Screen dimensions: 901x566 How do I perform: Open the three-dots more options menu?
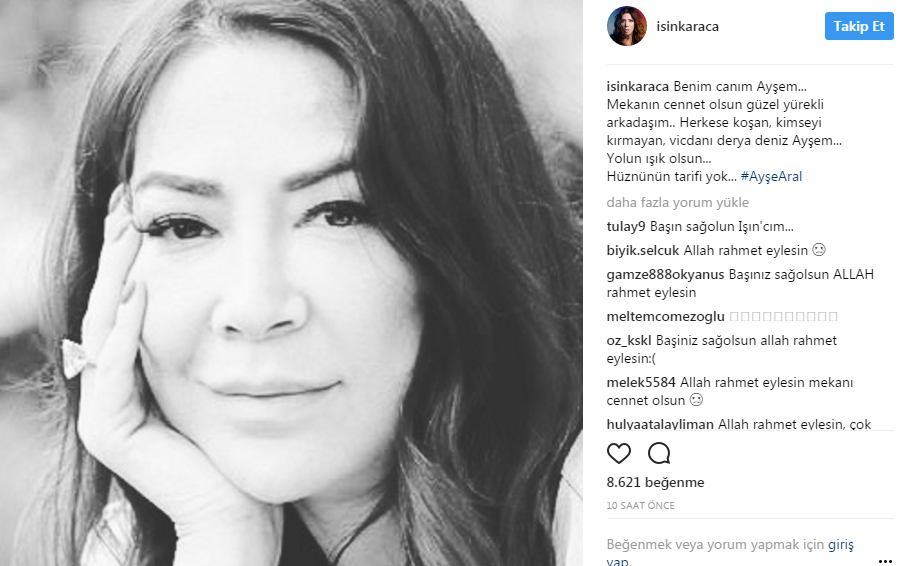click(x=885, y=561)
